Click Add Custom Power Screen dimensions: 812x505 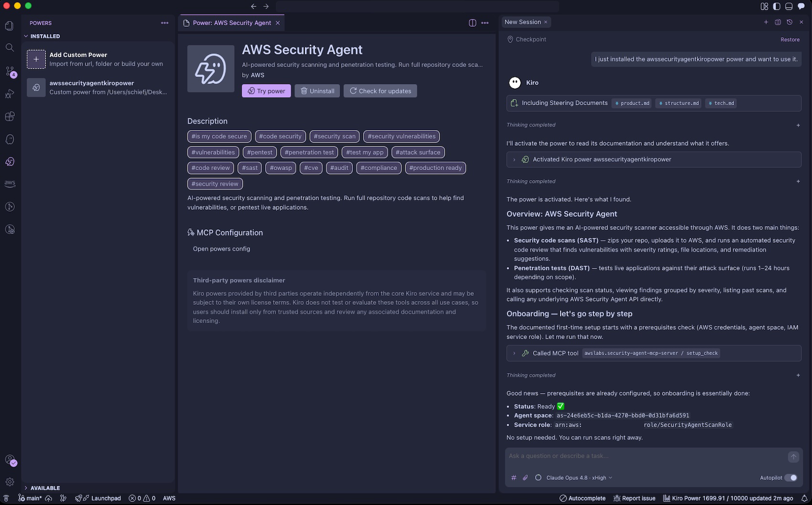click(98, 59)
